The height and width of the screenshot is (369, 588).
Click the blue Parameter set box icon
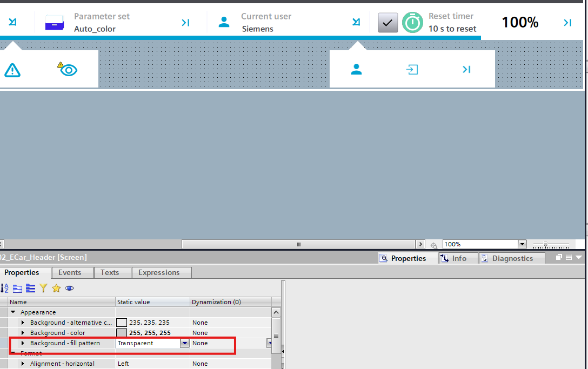coord(55,23)
